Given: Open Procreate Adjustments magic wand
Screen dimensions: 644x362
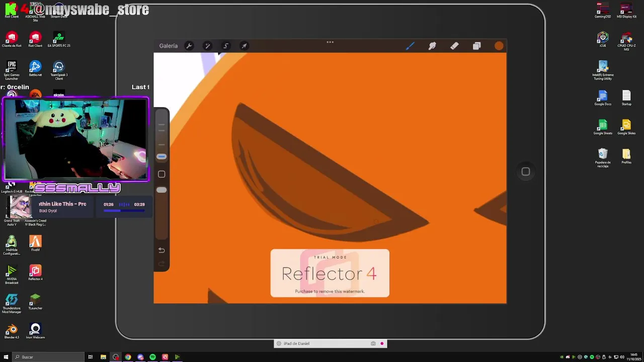Looking at the screenshot, I should 207,46.
